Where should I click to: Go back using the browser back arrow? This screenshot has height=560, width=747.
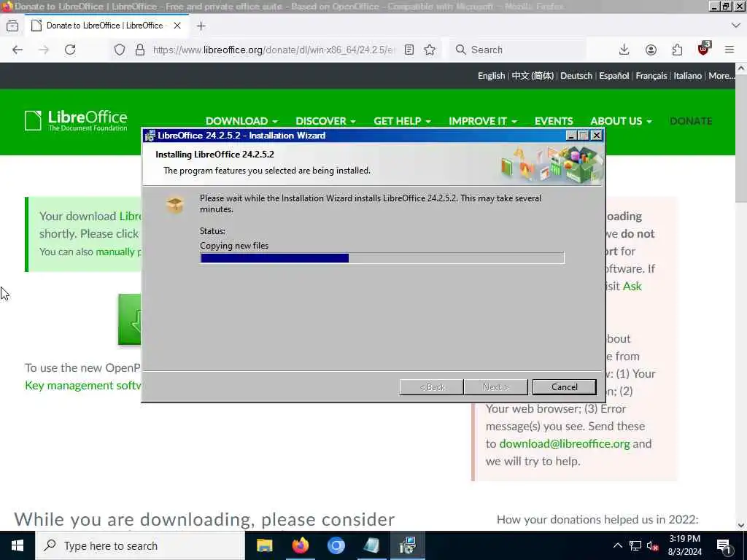pos(18,50)
